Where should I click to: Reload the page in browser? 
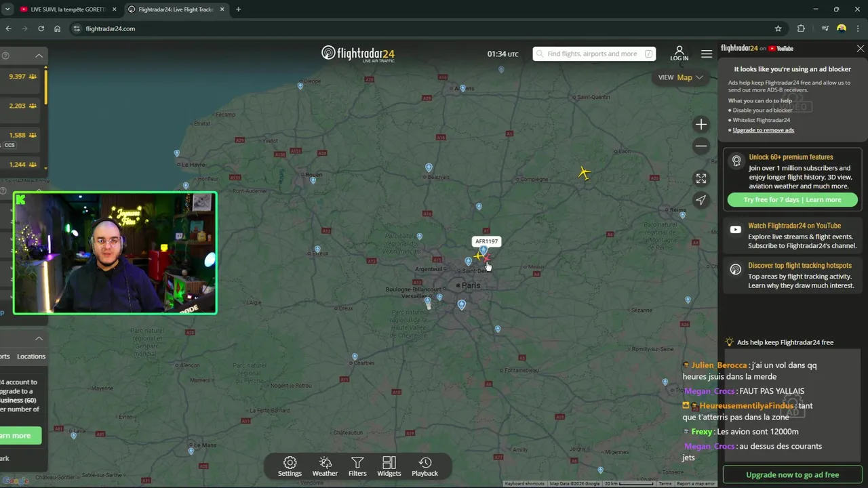tap(41, 28)
